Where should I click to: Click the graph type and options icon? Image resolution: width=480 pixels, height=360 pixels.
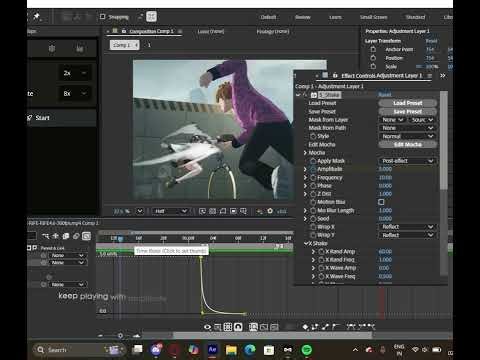click(217, 327)
